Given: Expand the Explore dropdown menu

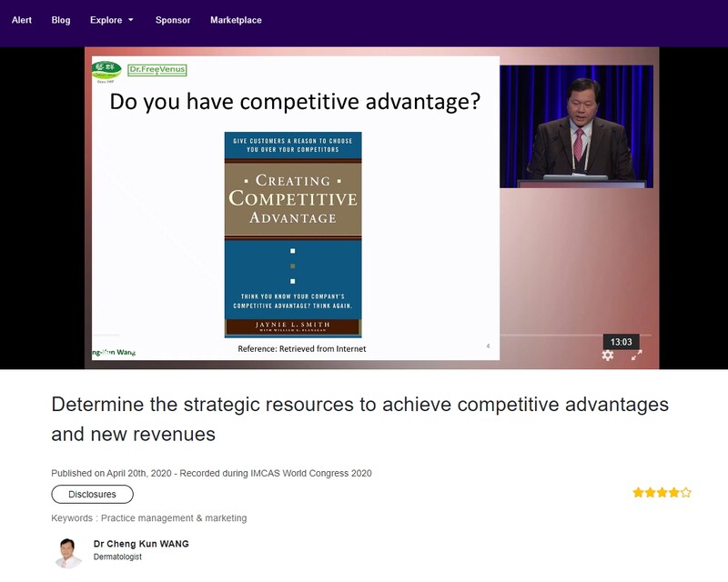Looking at the screenshot, I should click(111, 20).
